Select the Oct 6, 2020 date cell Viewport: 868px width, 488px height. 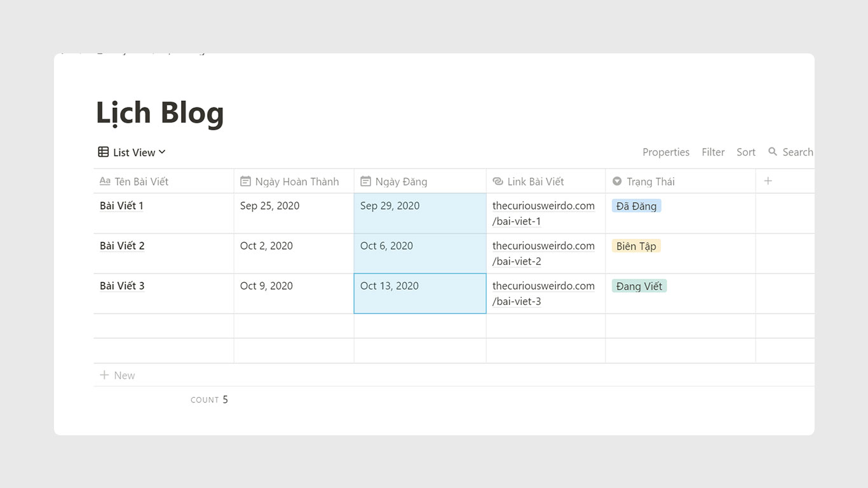tap(419, 253)
